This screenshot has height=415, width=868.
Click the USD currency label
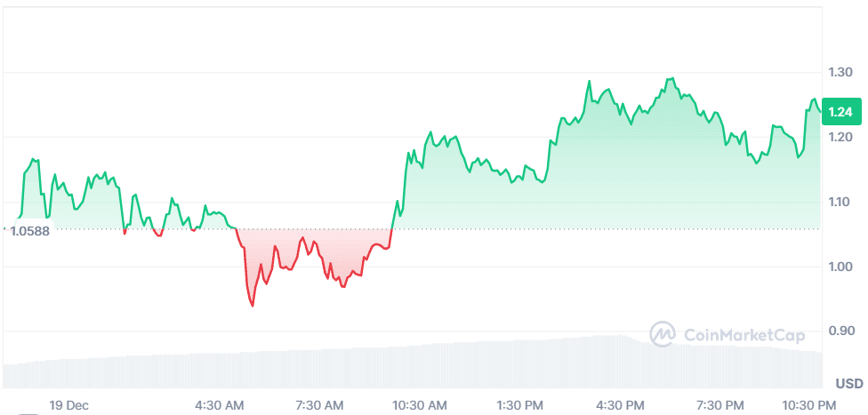[849, 384]
